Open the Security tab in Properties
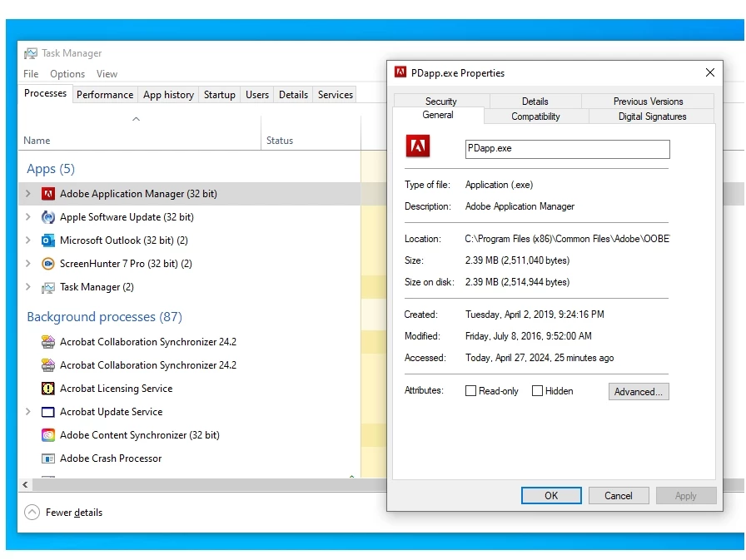 [x=441, y=102]
